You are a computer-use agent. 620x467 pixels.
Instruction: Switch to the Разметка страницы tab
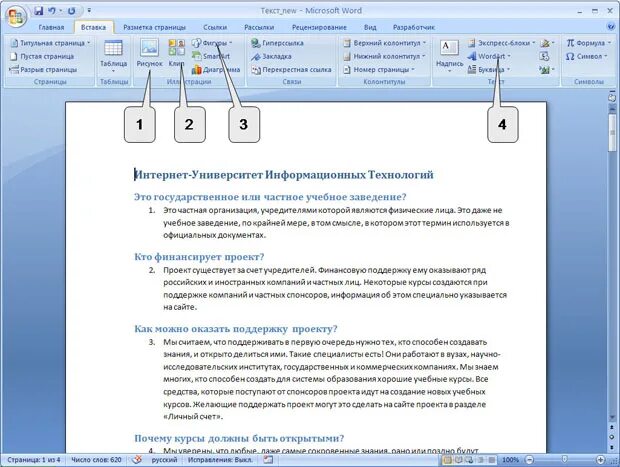pyautogui.click(x=154, y=27)
